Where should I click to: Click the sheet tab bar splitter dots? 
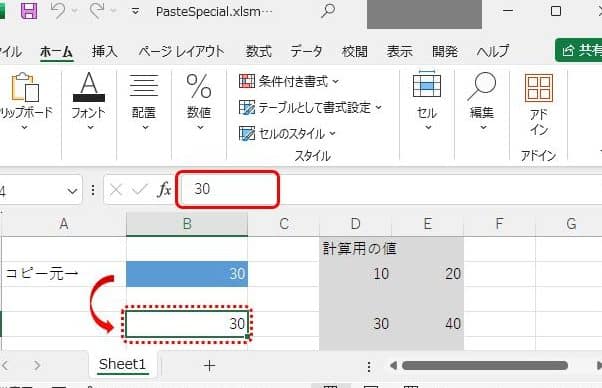[369, 367]
